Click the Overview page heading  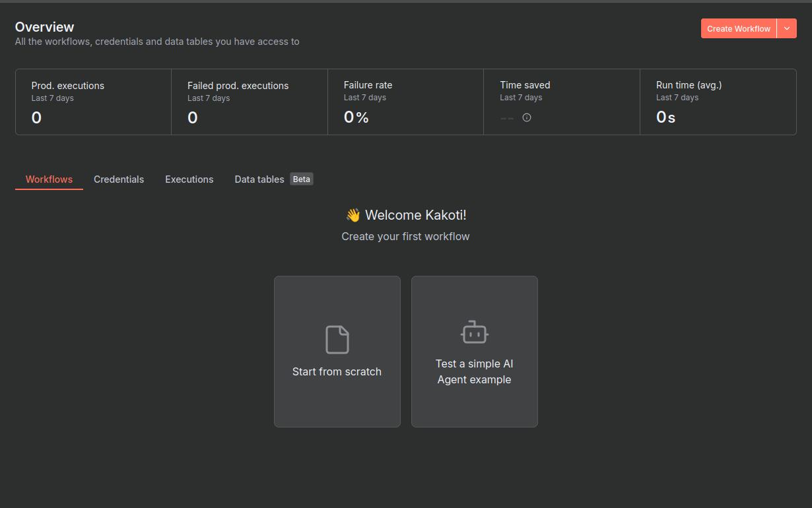click(44, 27)
